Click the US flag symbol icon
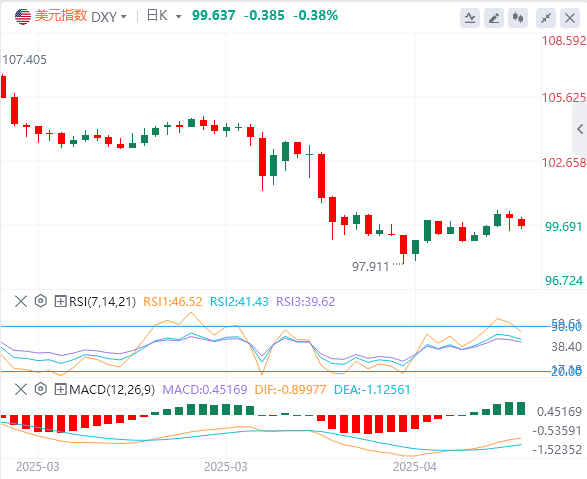This screenshot has height=479, width=587. (x=23, y=16)
